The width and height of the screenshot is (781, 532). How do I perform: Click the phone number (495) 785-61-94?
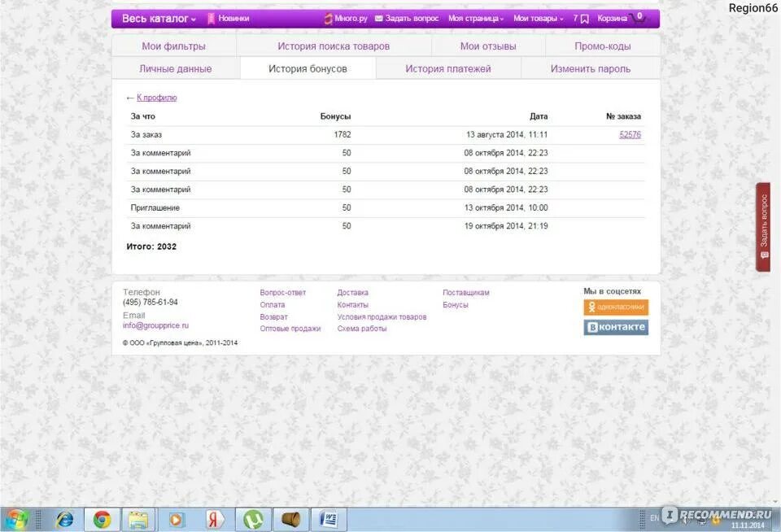[151, 303]
